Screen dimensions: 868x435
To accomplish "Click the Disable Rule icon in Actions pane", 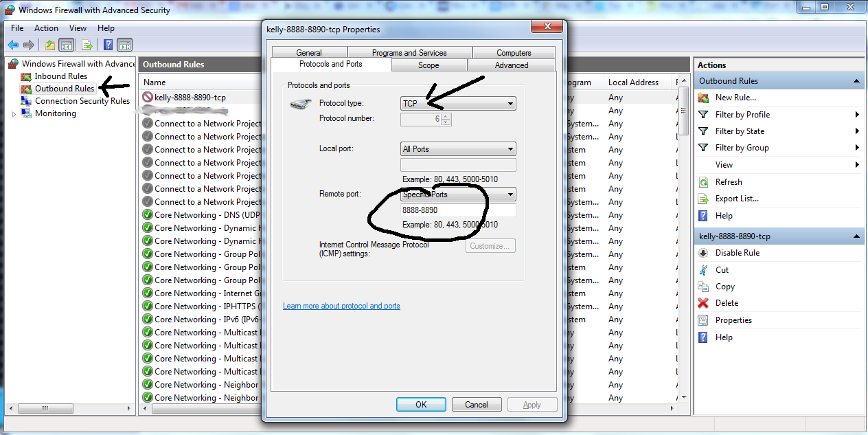I will tap(703, 253).
